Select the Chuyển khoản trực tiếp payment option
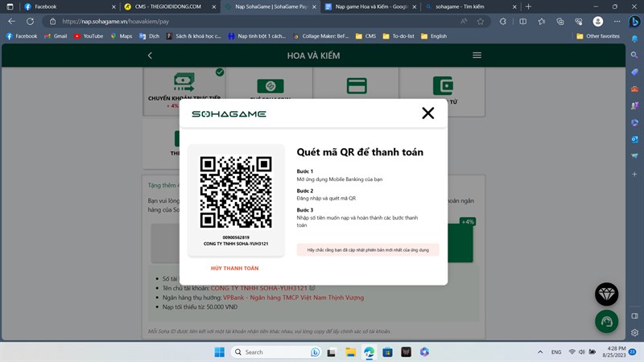The image size is (644, 362). point(184,90)
